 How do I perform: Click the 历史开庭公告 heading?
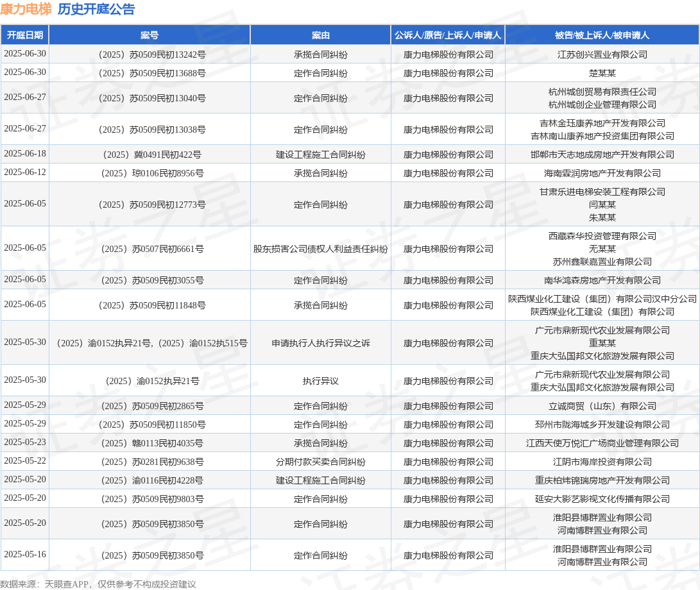(96, 9)
